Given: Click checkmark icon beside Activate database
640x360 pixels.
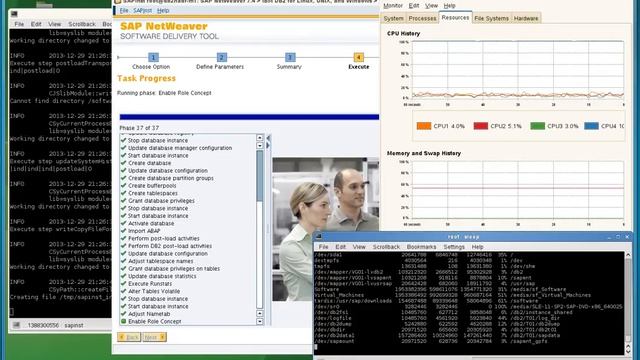Looking at the screenshot, I should (124, 223).
